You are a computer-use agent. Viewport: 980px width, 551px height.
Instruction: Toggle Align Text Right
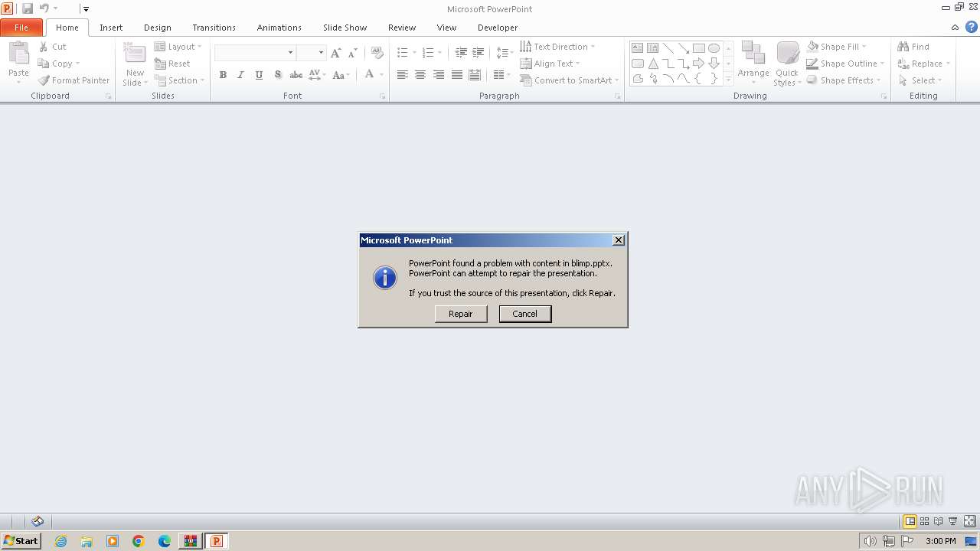(x=439, y=75)
